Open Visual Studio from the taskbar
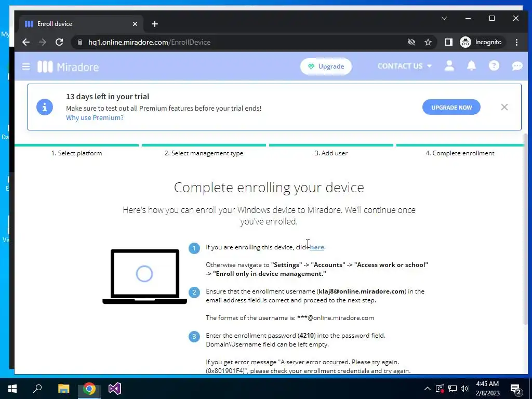 [x=115, y=389]
